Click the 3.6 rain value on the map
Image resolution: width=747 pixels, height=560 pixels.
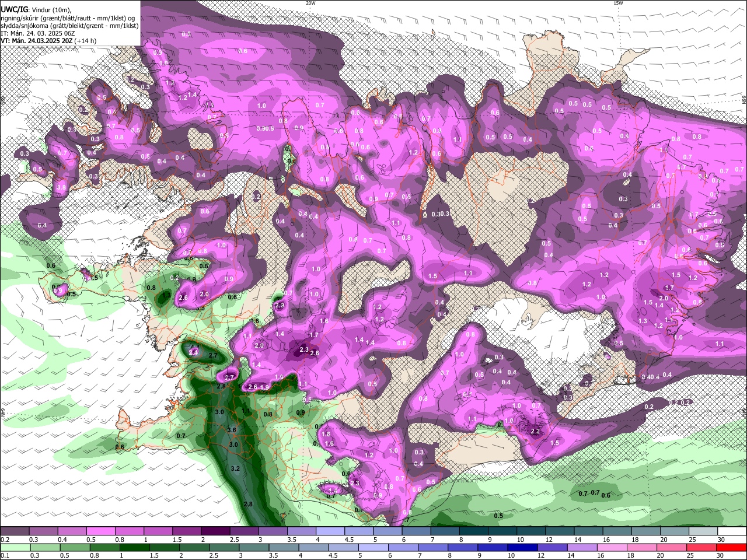coord(231,430)
